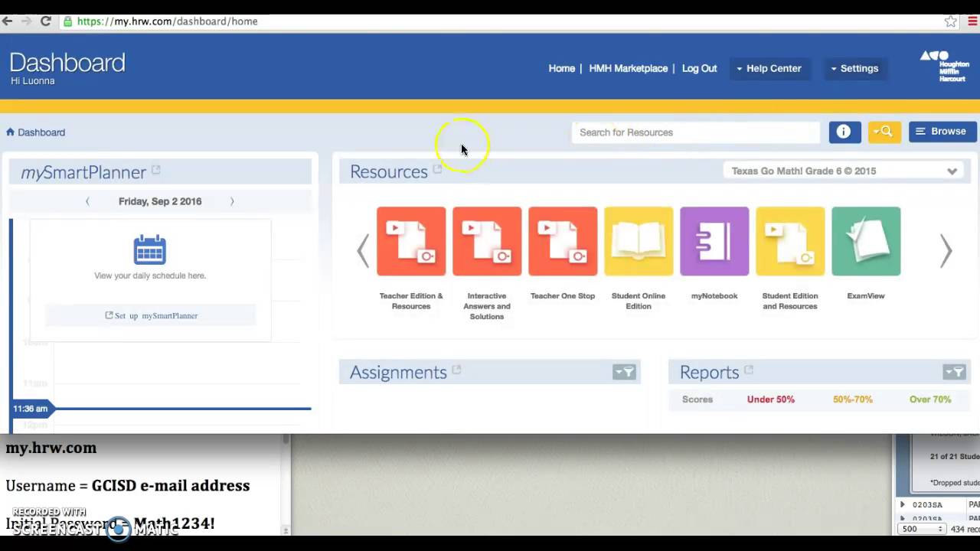Click the Reports panel heading
This screenshot has width=980, height=551.
coord(710,372)
